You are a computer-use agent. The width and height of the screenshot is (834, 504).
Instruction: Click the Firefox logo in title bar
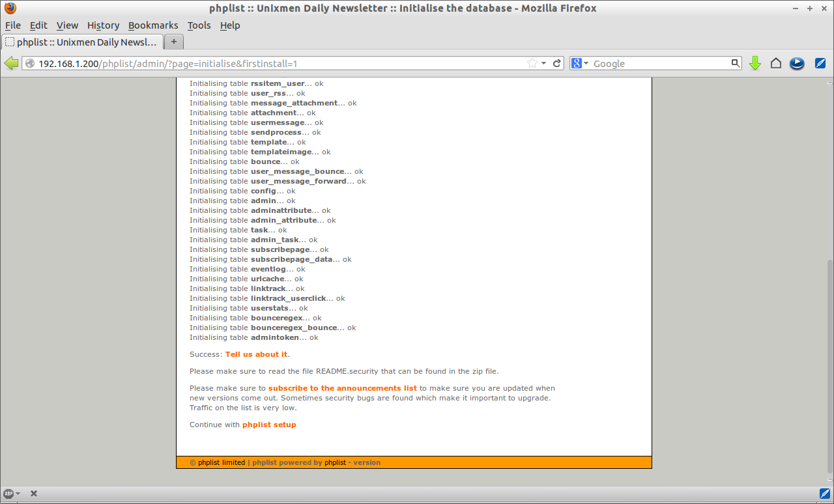tap(10, 8)
